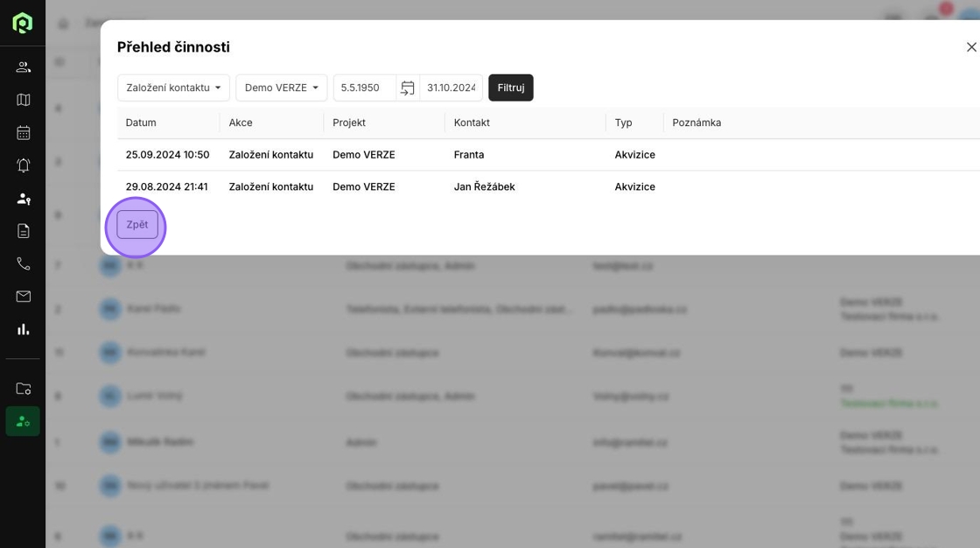Click the Datum column header
Image resolution: width=980 pixels, height=548 pixels.
pos(141,123)
